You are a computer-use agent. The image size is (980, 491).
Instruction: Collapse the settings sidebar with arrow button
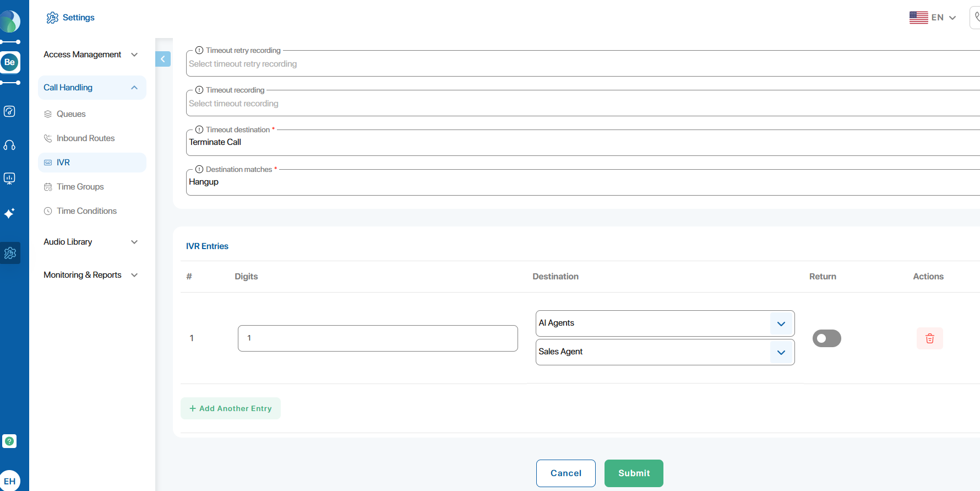163,59
